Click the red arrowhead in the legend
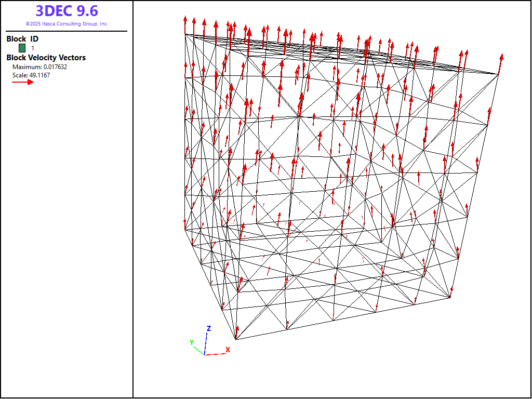This screenshot has width=532, height=399. [31, 82]
